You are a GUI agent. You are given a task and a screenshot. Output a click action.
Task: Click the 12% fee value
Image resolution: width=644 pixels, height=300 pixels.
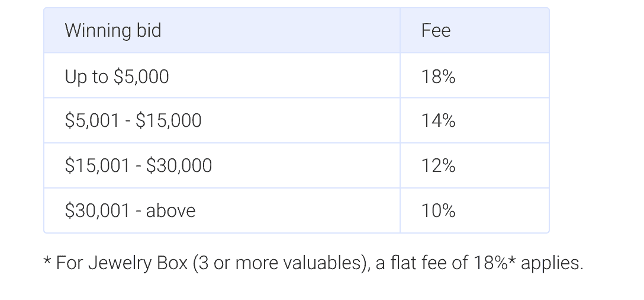click(438, 166)
